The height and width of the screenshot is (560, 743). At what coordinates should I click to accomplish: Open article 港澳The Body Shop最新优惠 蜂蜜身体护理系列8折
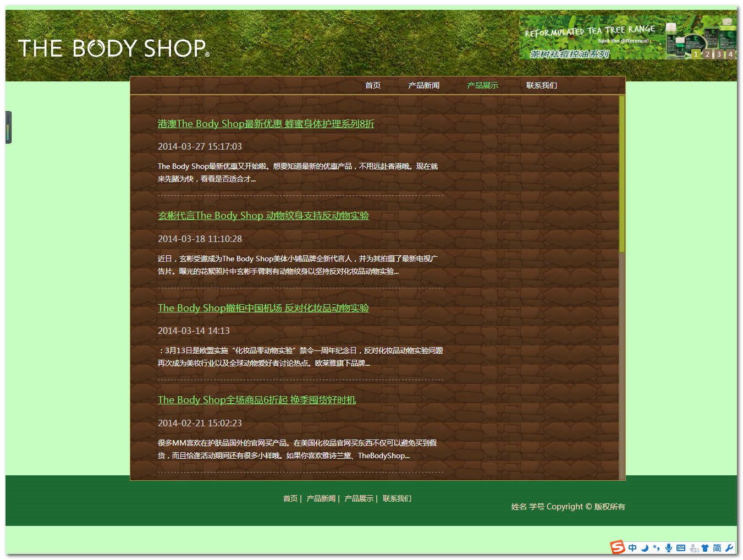[266, 124]
